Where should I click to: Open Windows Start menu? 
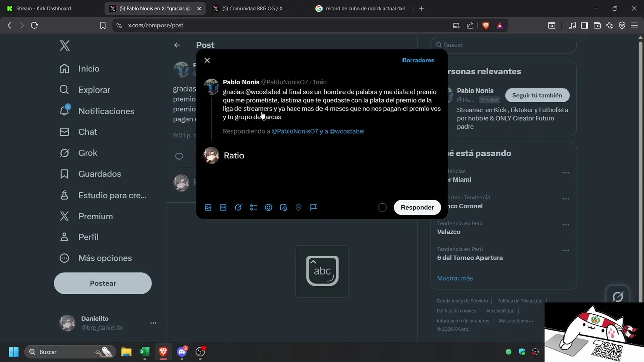[x=14, y=352]
